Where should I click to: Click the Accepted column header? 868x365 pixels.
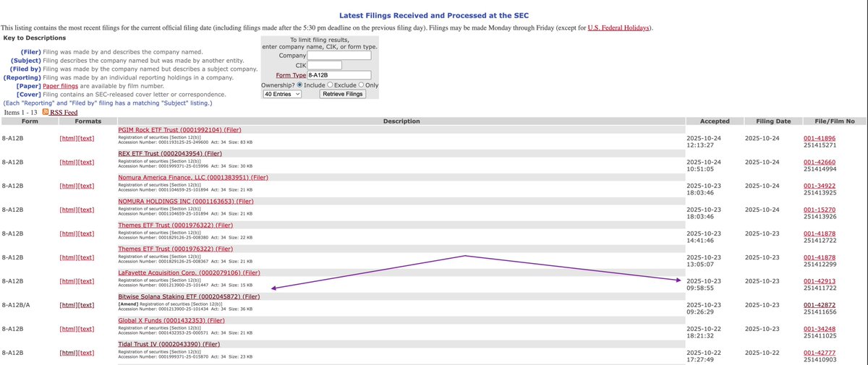click(715, 121)
